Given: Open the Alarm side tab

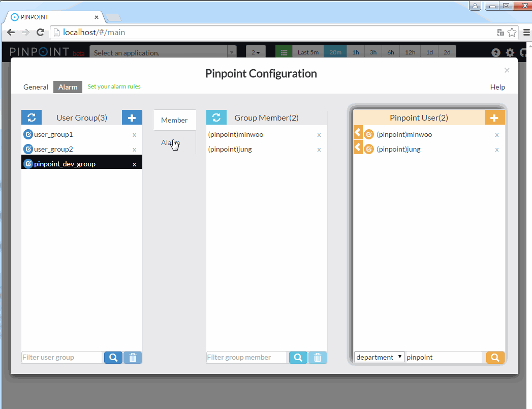Looking at the screenshot, I should (171, 143).
